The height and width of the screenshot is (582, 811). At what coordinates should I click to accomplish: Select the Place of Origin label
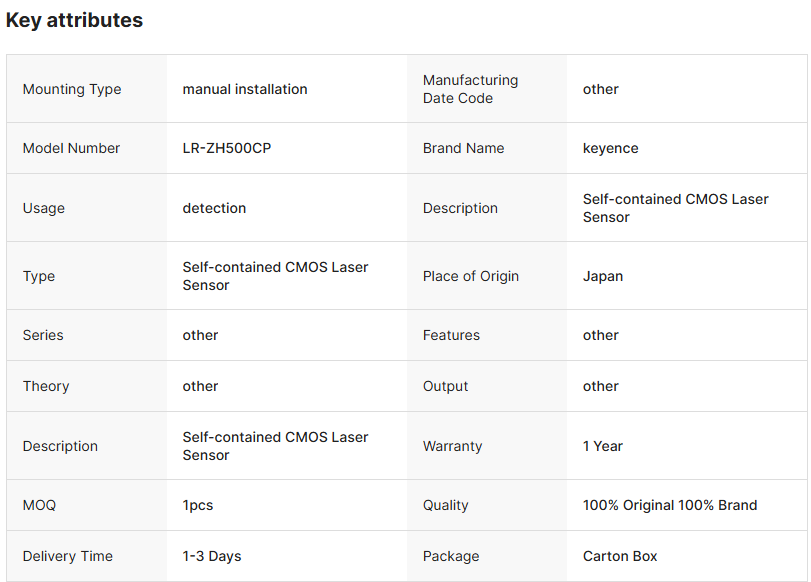click(x=471, y=276)
